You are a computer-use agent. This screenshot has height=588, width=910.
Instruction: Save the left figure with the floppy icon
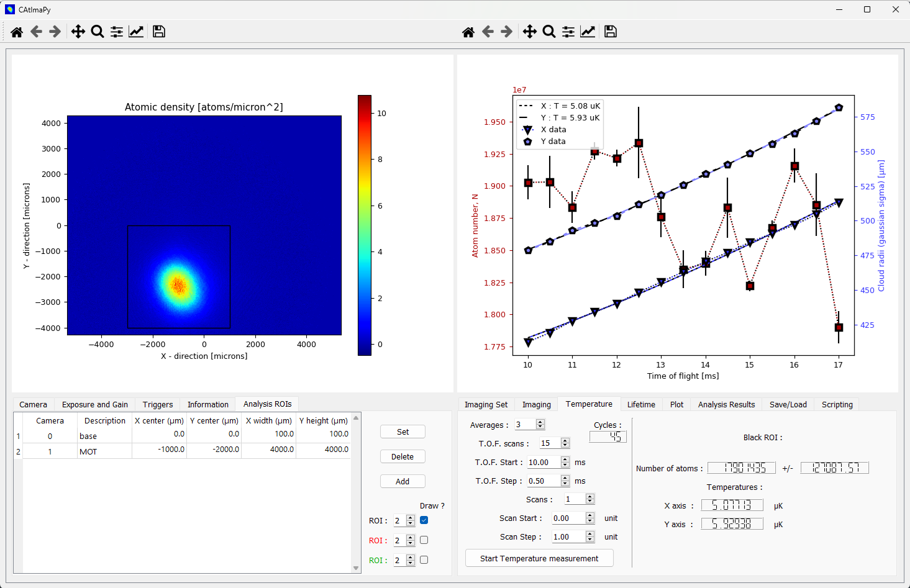(x=159, y=32)
